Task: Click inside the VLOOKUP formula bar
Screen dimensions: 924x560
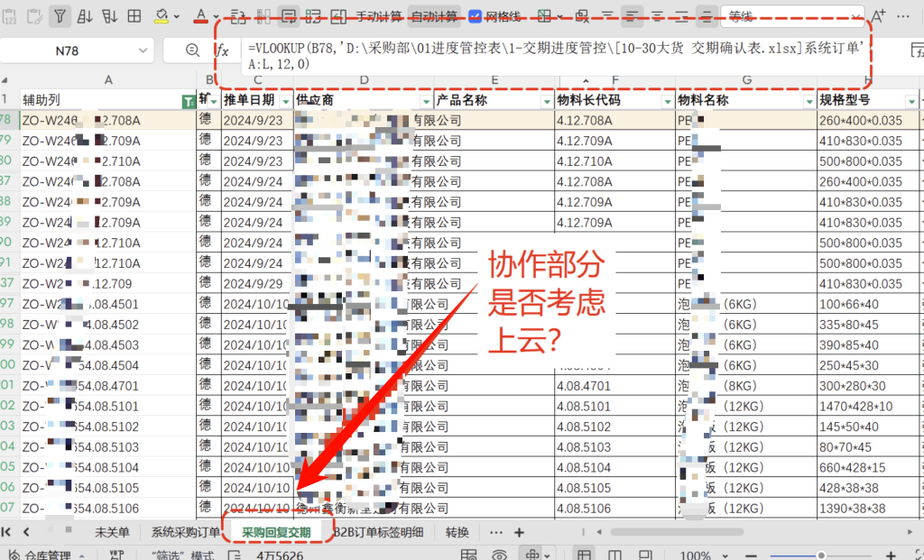Action: (x=557, y=56)
